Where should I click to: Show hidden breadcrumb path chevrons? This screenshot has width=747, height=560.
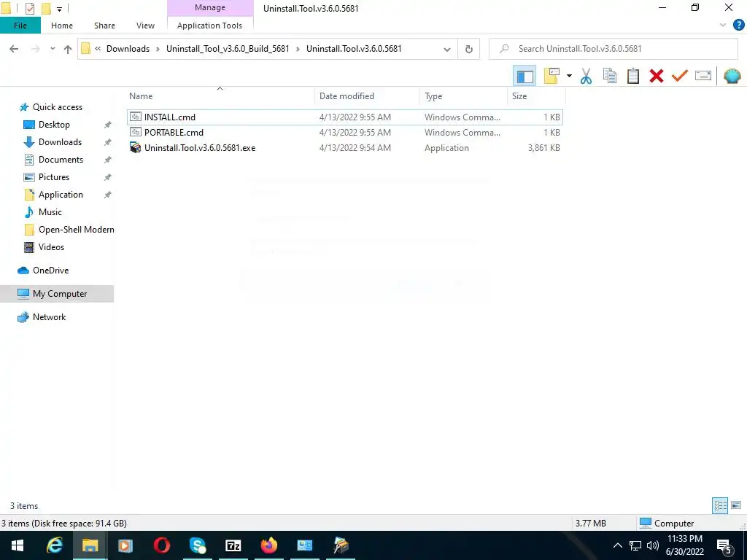(98, 49)
